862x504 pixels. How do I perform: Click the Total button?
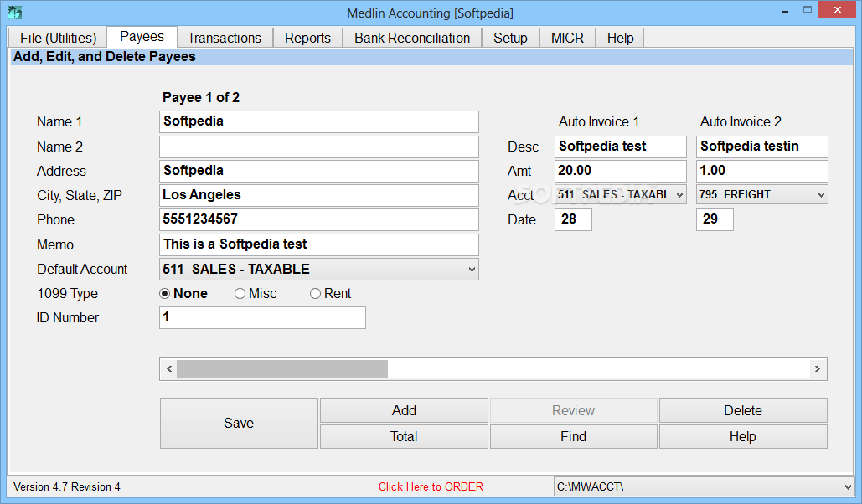[404, 436]
